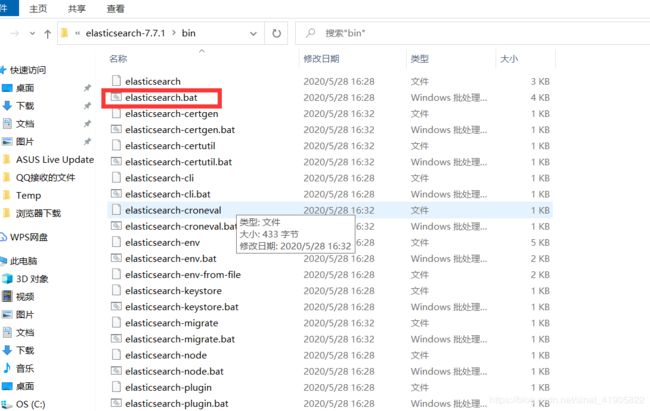Image resolution: width=650 pixels, height=411 pixels.
Task: Open QQ接收的文件 folder
Action: (46, 178)
